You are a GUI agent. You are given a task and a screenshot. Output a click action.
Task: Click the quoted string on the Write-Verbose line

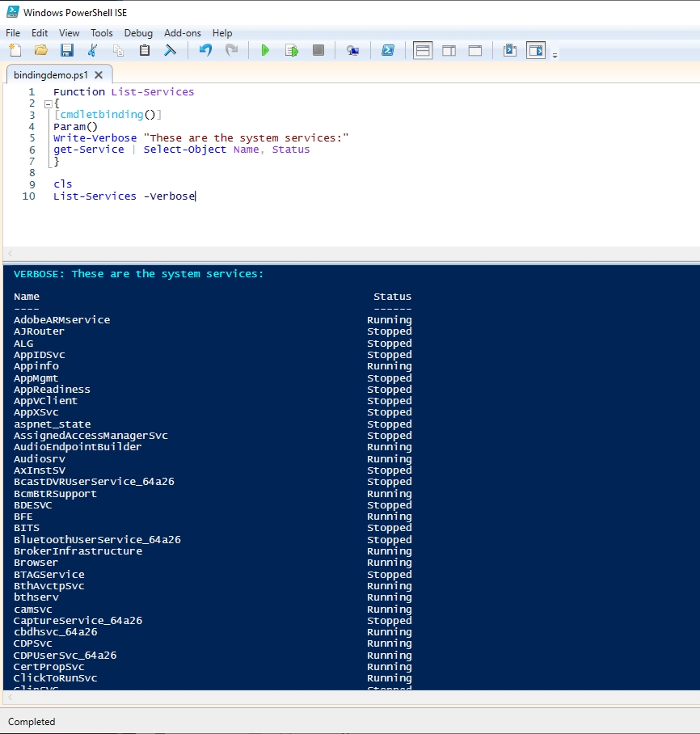[247, 138]
